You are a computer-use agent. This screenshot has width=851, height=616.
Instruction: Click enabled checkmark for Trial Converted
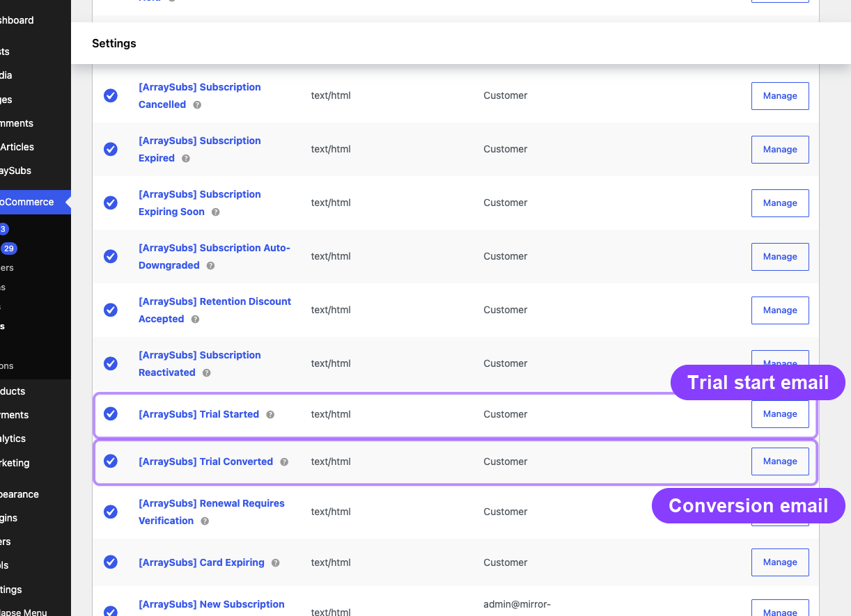(x=111, y=461)
